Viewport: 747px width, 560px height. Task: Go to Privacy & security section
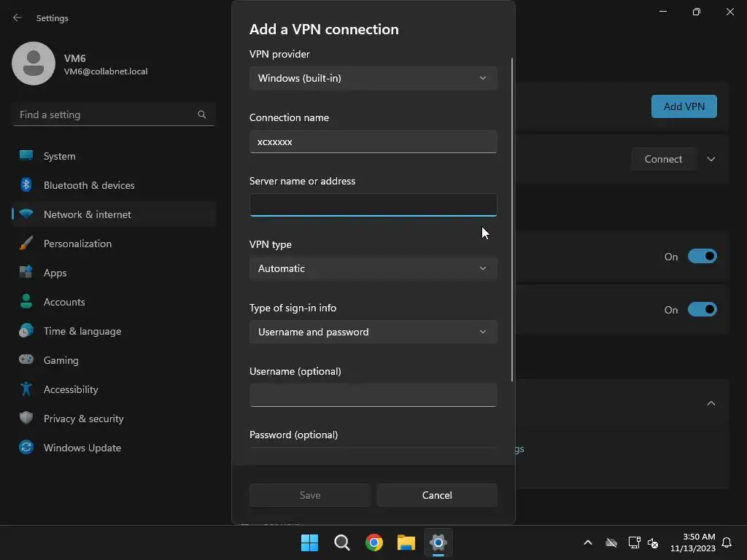tap(83, 419)
